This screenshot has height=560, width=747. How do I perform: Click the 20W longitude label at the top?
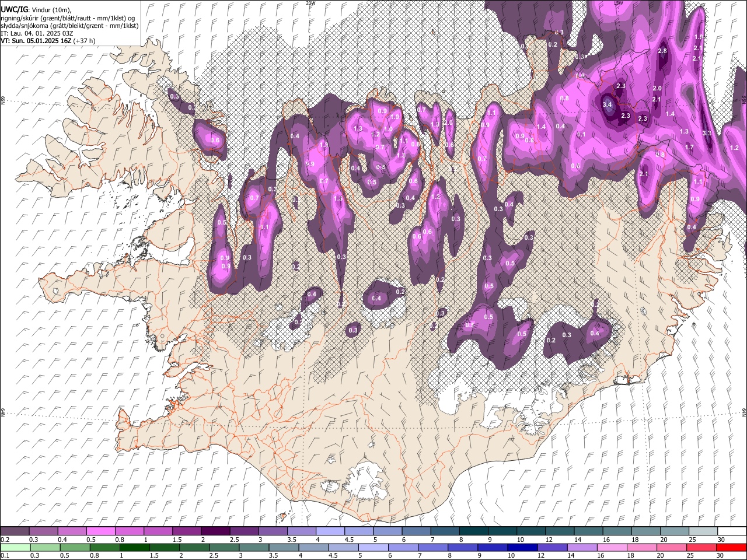(x=310, y=3)
